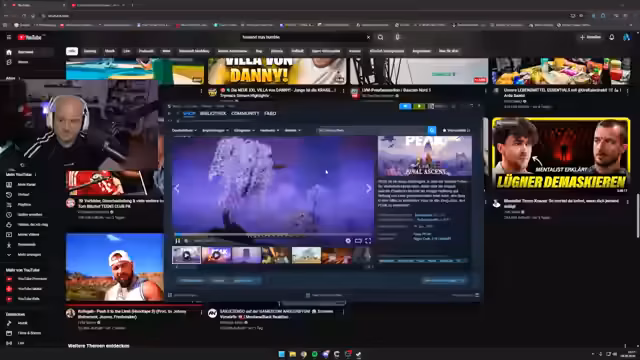Expand the first Steam store navigation dropdown

184,130
